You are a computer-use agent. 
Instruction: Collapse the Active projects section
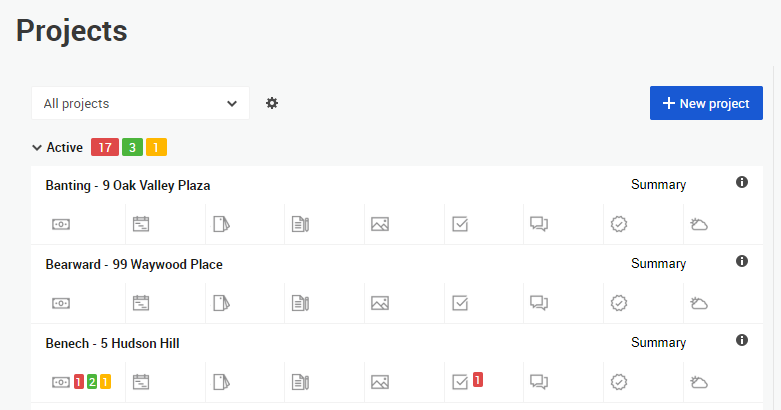tap(36, 147)
